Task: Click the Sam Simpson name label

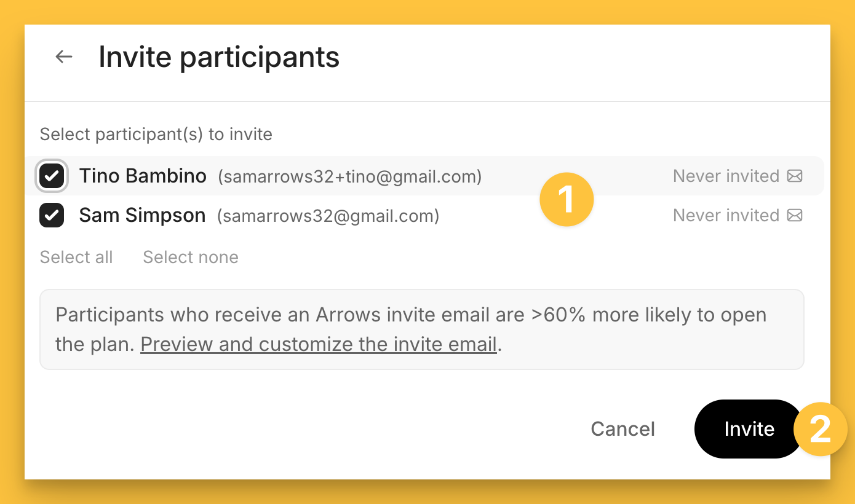Action: click(x=142, y=216)
